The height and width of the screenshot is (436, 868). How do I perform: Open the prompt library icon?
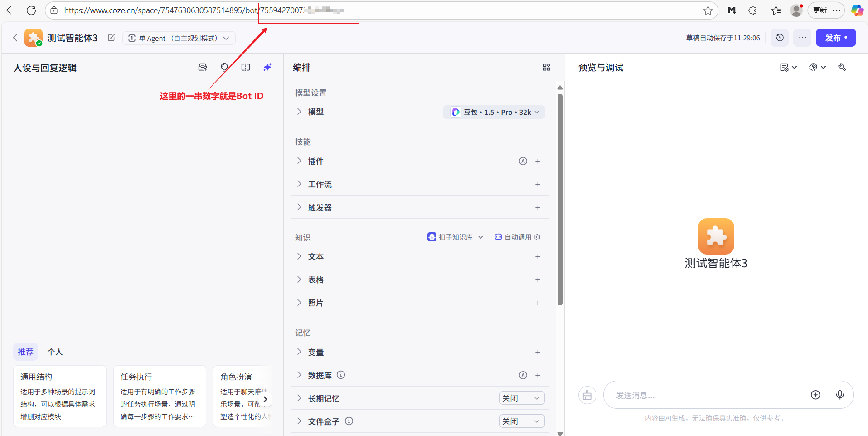click(203, 67)
